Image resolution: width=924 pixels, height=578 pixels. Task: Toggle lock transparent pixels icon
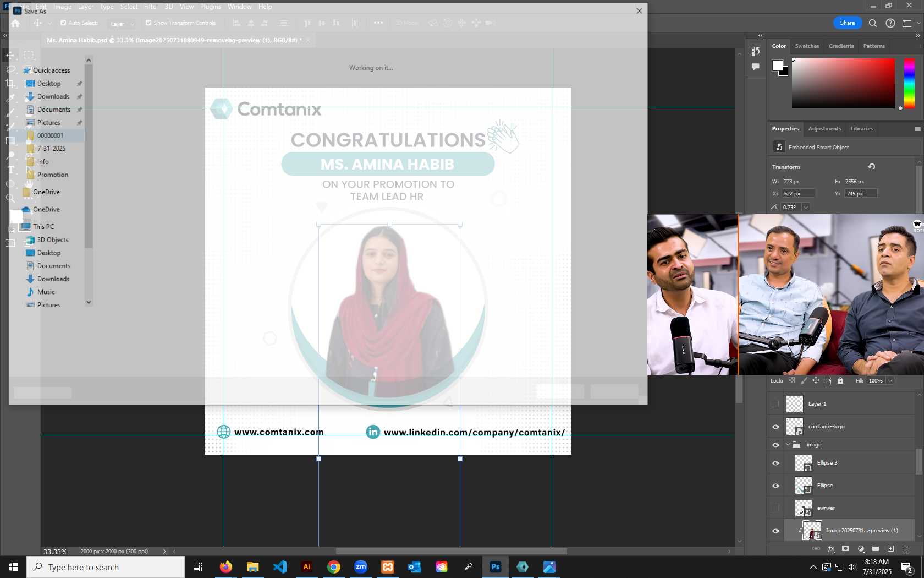(x=791, y=380)
